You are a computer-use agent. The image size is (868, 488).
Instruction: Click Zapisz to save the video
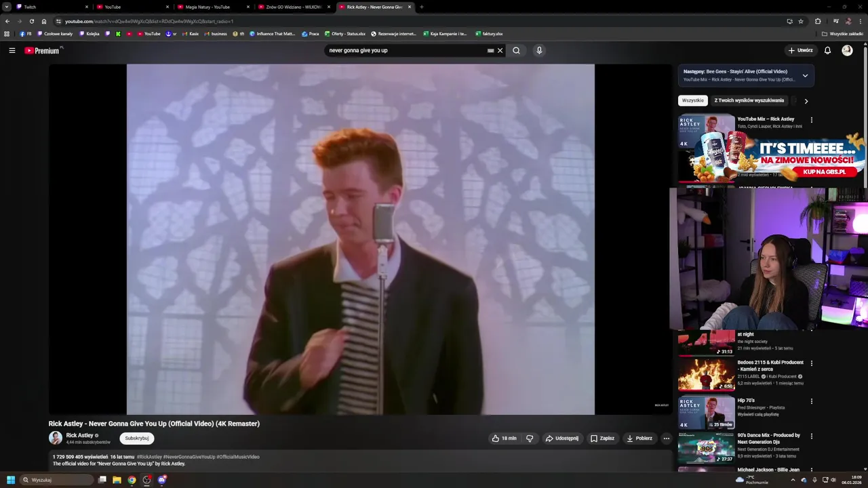pos(602,439)
